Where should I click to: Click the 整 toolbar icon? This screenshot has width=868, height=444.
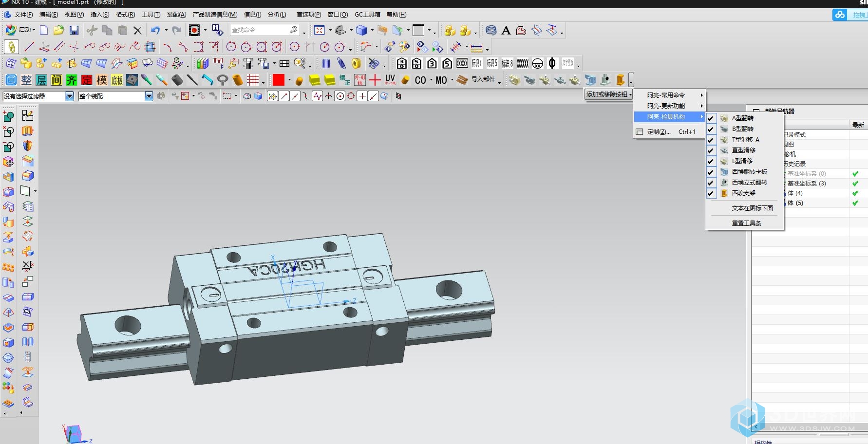tap(26, 80)
